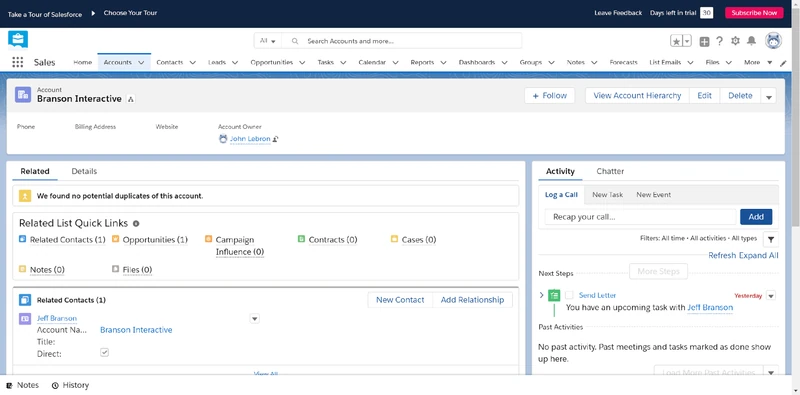Select the New Event tab
This screenshot has width=800, height=395.
(x=654, y=194)
